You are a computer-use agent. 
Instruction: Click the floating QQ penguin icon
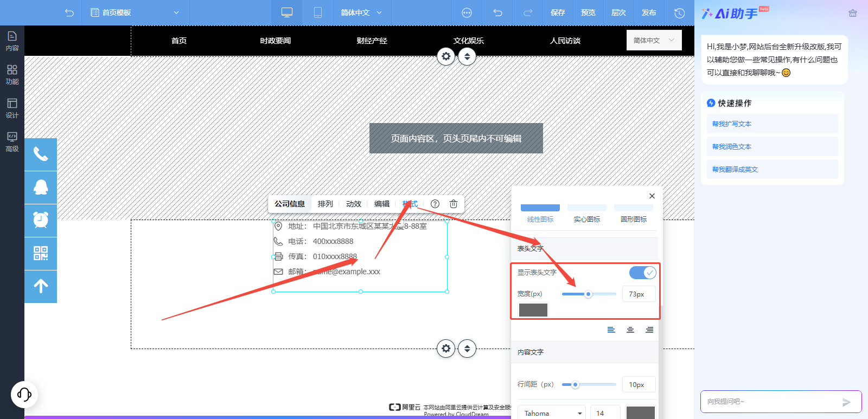coord(41,188)
